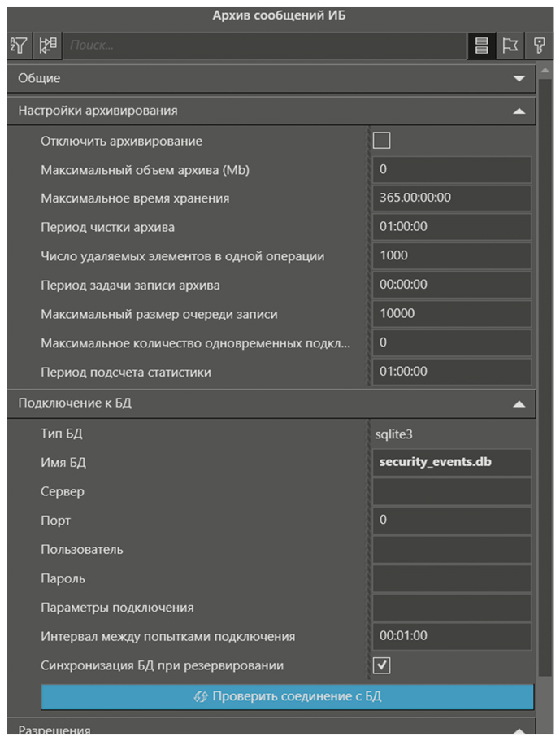Click the refresh icon on the check connection button
This screenshot has width=560, height=741.
click(x=202, y=696)
